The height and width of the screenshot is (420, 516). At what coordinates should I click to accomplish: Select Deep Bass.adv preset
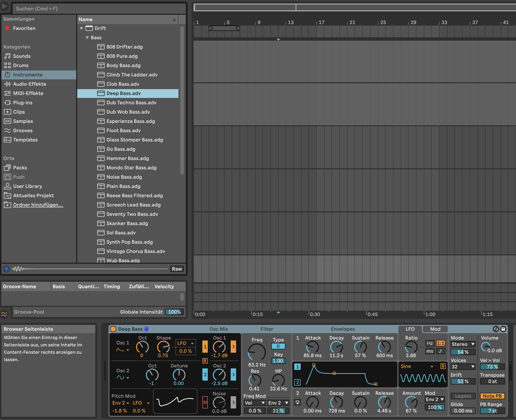tap(128, 93)
